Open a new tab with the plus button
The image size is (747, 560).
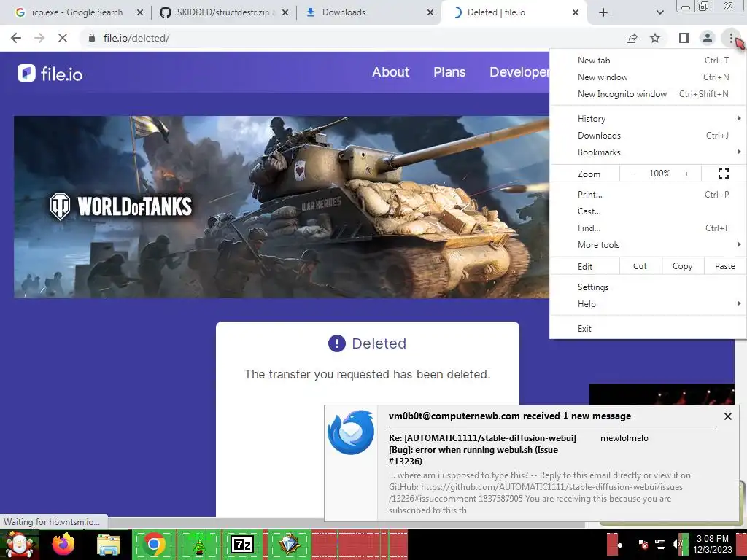click(x=603, y=12)
